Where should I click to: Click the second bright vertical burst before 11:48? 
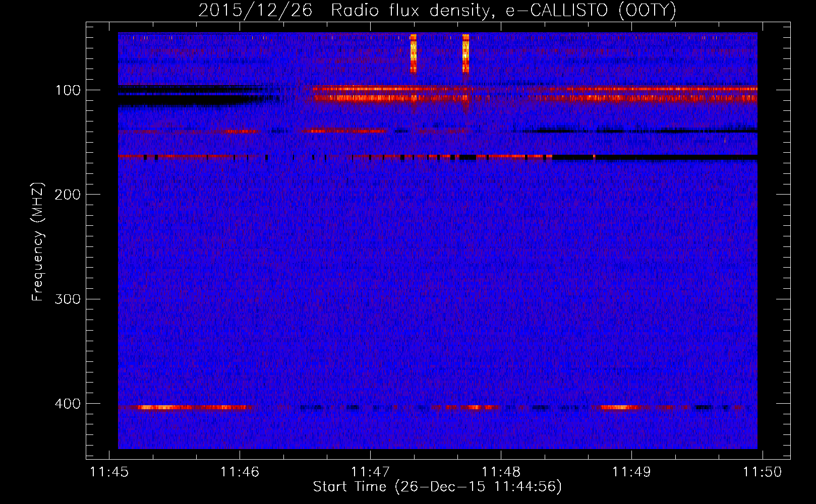(x=465, y=53)
